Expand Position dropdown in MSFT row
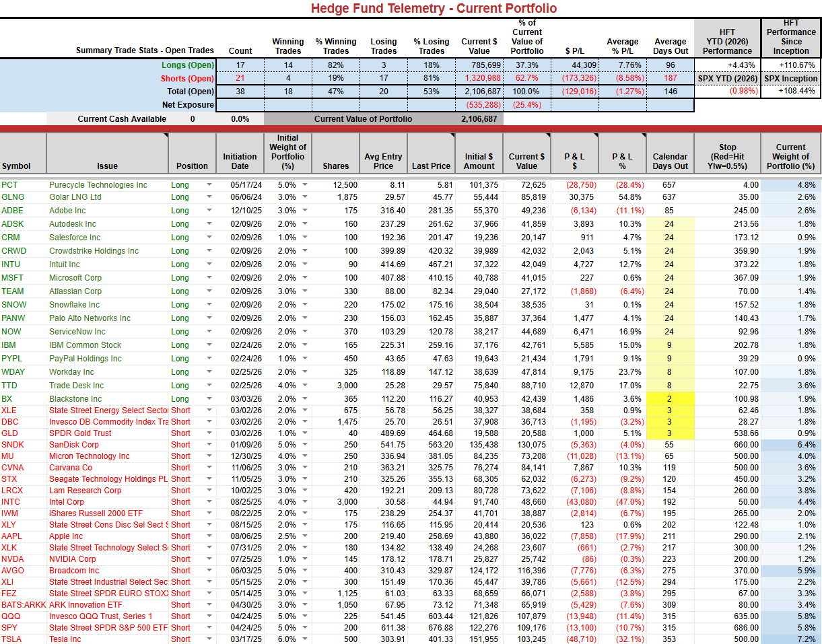 coord(209,278)
